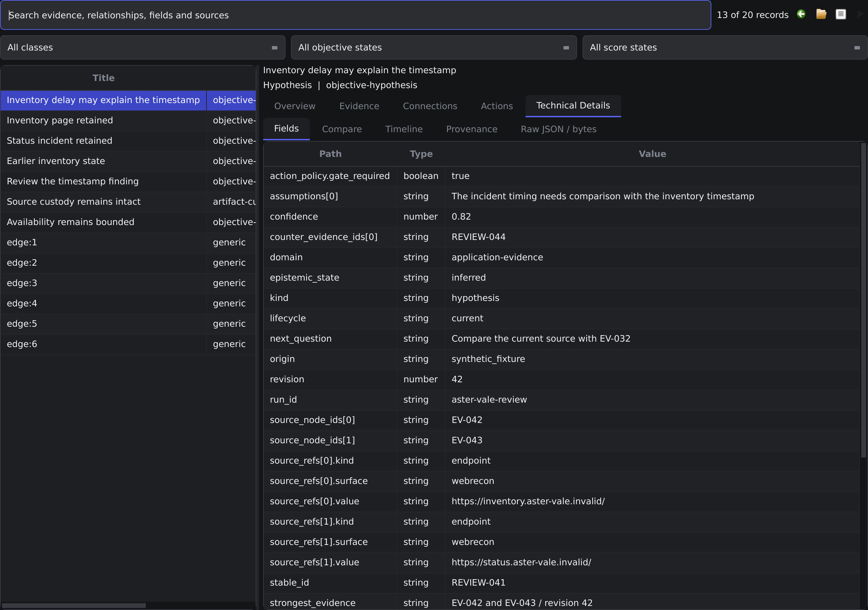Image resolution: width=868 pixels, height=610 pixels.
Task: Open the Evidence tab
Action: (359, 106)
